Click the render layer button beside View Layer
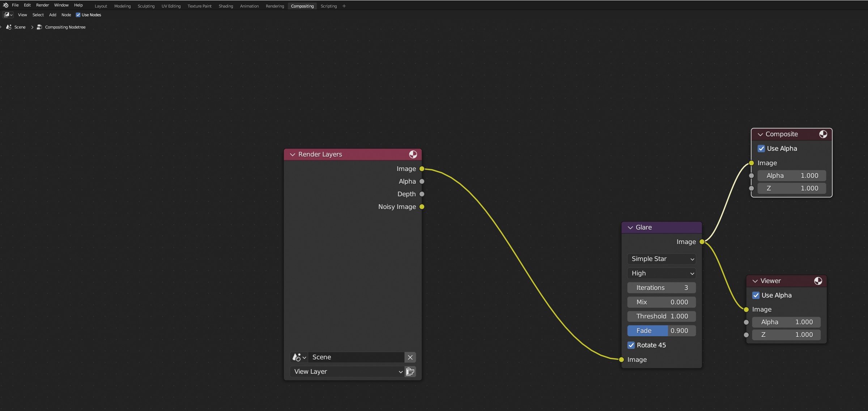Image resolution: width=868 pixels, height=411 pixels. pyautogui.click(x=410, y=372)
